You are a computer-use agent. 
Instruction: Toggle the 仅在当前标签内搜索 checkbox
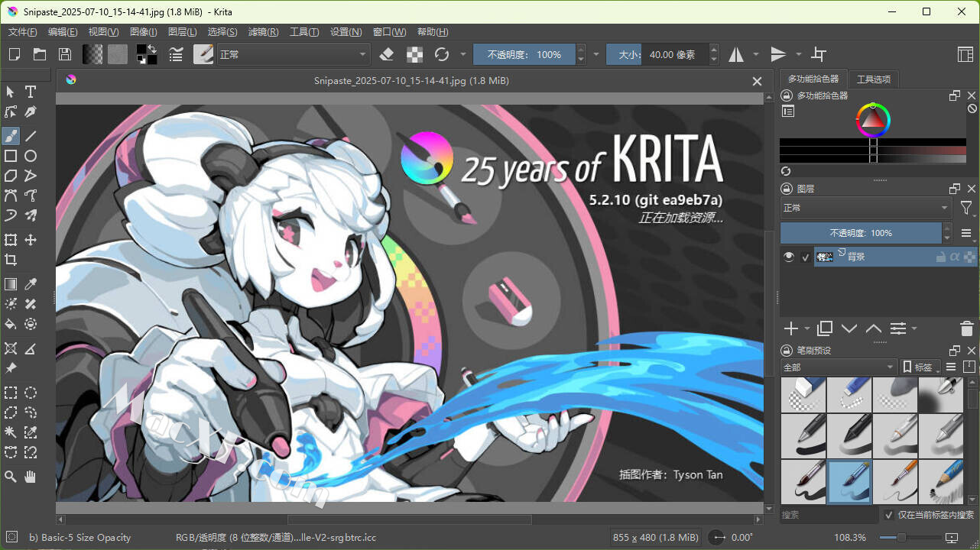click(888, 515)
